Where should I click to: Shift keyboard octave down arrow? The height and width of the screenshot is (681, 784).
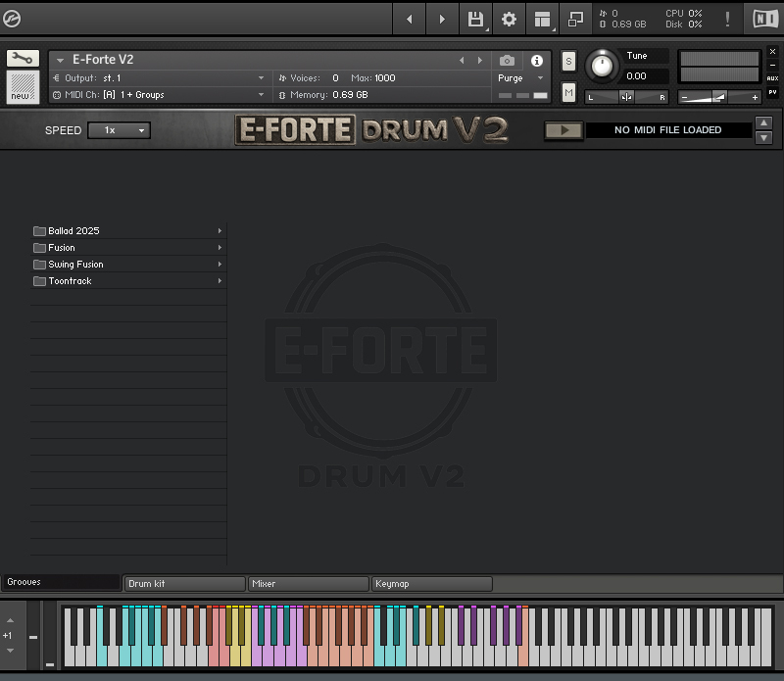tap(10, 651)
